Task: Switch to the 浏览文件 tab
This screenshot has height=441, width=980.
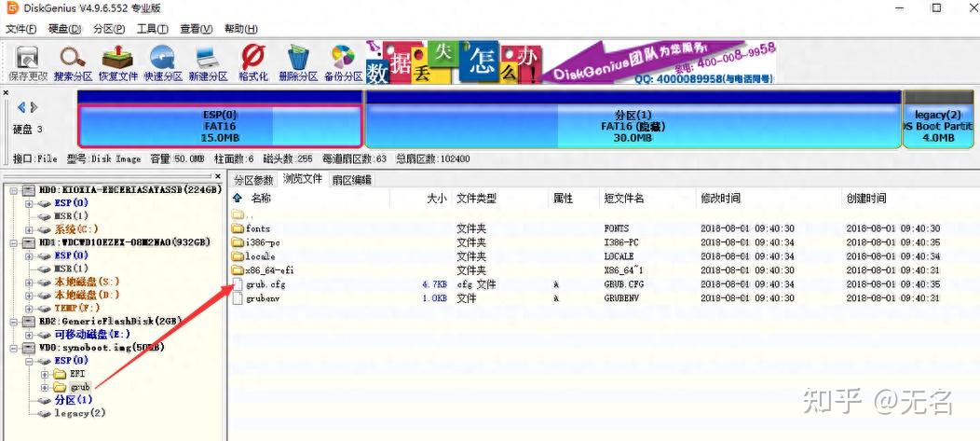Action: pyautogui.click(x=303, y=179)
